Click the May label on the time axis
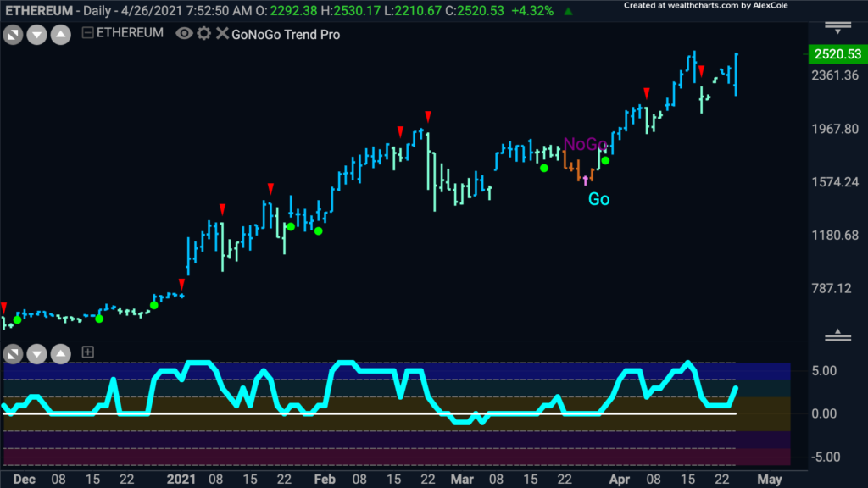The width and height of the screenshot is (868, 488). click(x=770, y=480)
